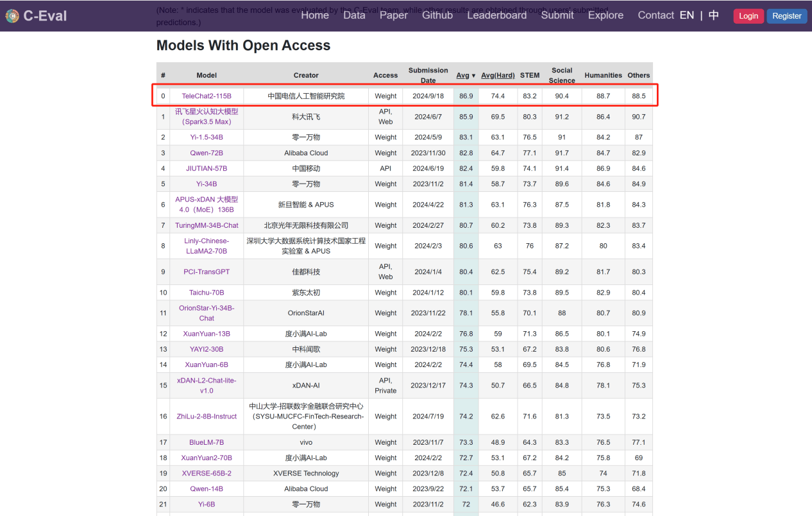Image resolution: width=812 pixels, height=516 pixels.
Task: Open the Explore nav item
Action: click(x=605, y=15)
